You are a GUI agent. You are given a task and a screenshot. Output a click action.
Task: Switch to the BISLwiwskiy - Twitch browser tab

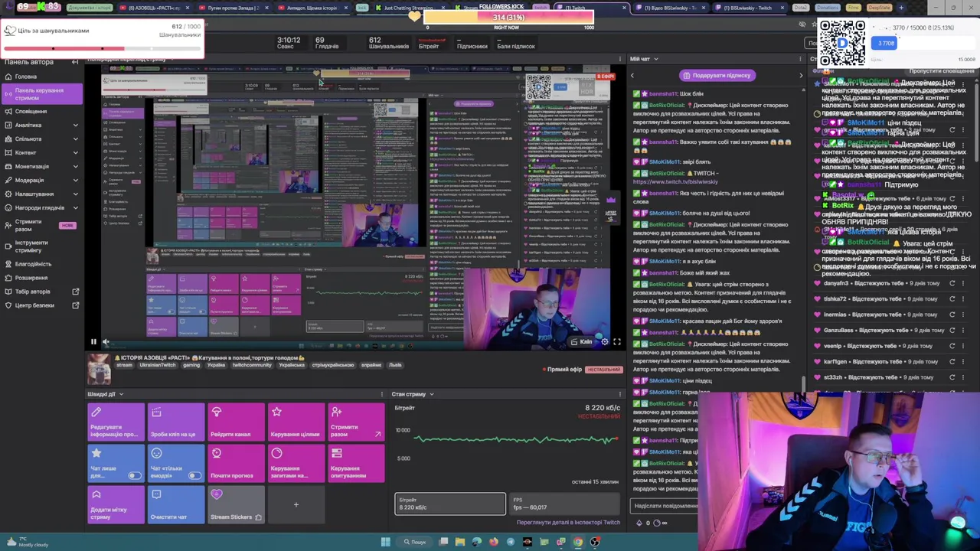click(x=750, y=8)
